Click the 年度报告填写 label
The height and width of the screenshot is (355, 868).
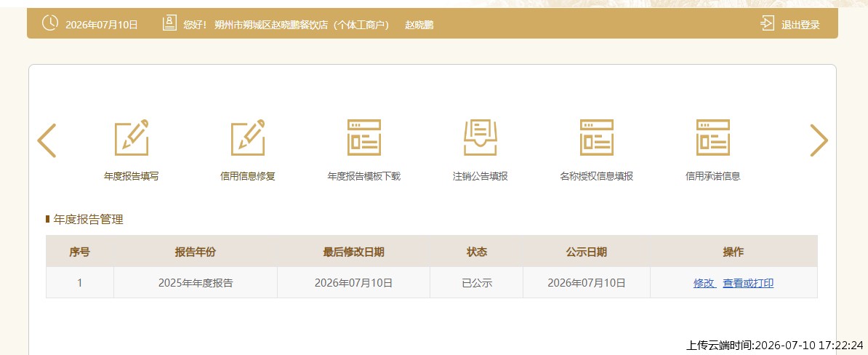131,177
